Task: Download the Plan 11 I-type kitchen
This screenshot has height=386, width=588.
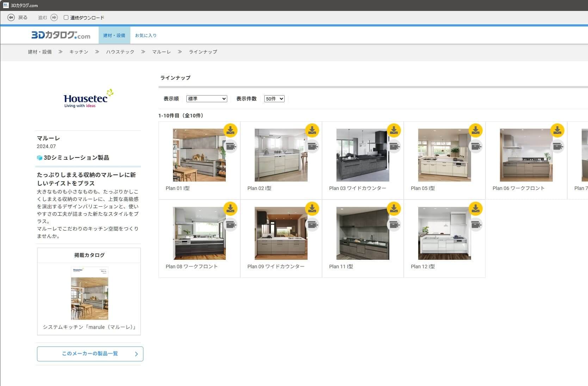Action: [394, 209]
